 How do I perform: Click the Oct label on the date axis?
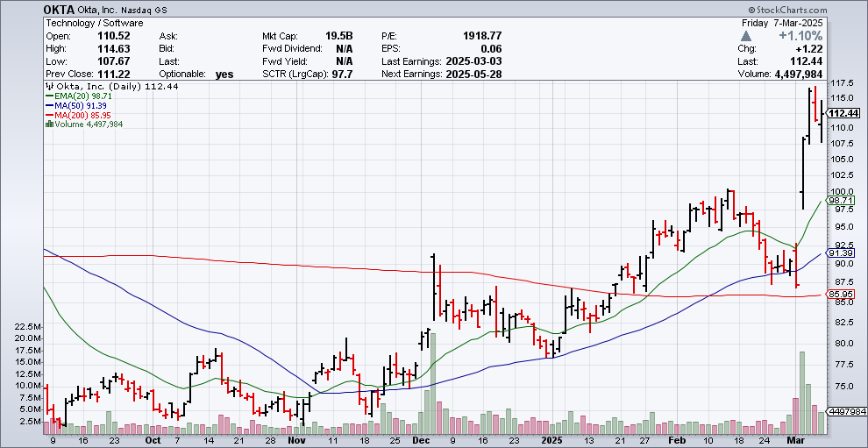[x=153, y=441]
